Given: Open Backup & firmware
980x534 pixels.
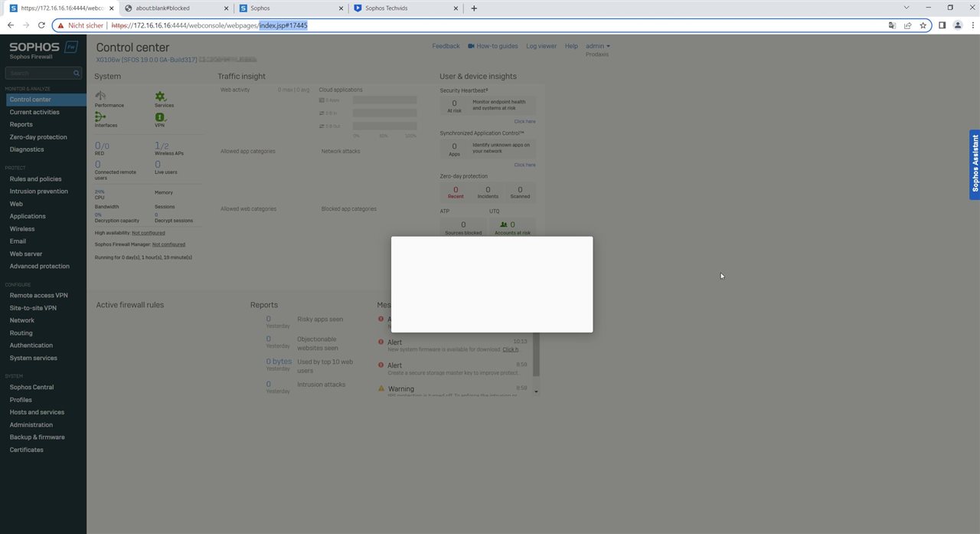Looking at the screenshot, I should 37,437.
